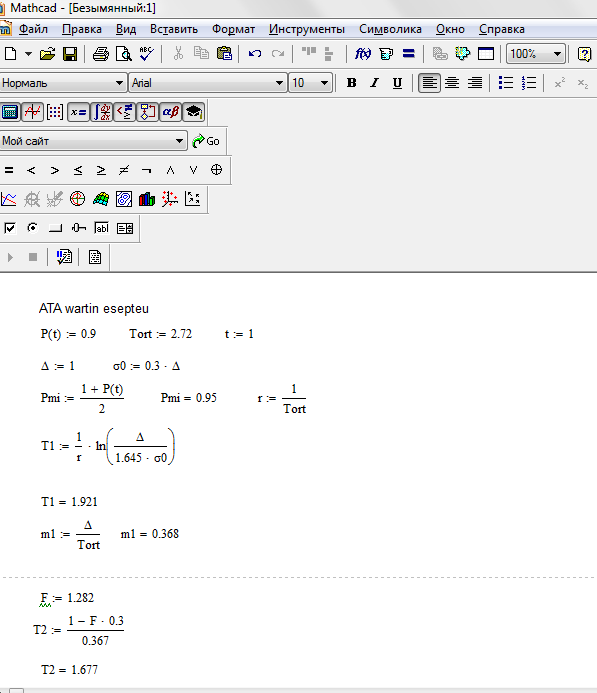
Task: Insert a radio button control
Action: tap(32, 228)
